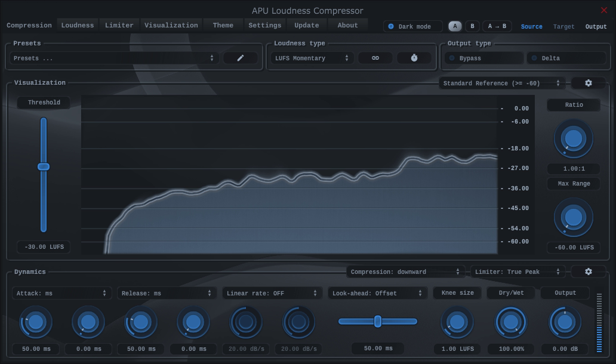The width and height of the screenshot is (616, 364).
Task: Select Target view
Action: pyautogui.click(x=563, y=26)
